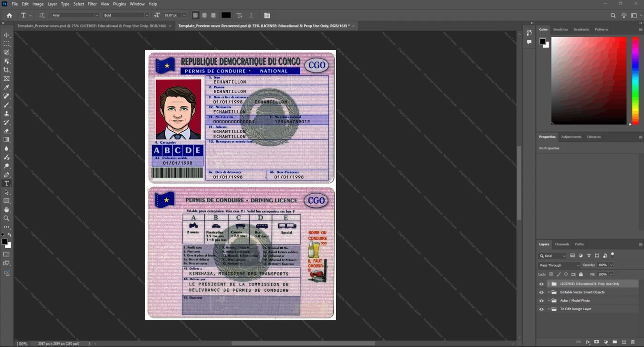Select the Eraser tool
Screen dimensions: 644x347
coord(7,131)
